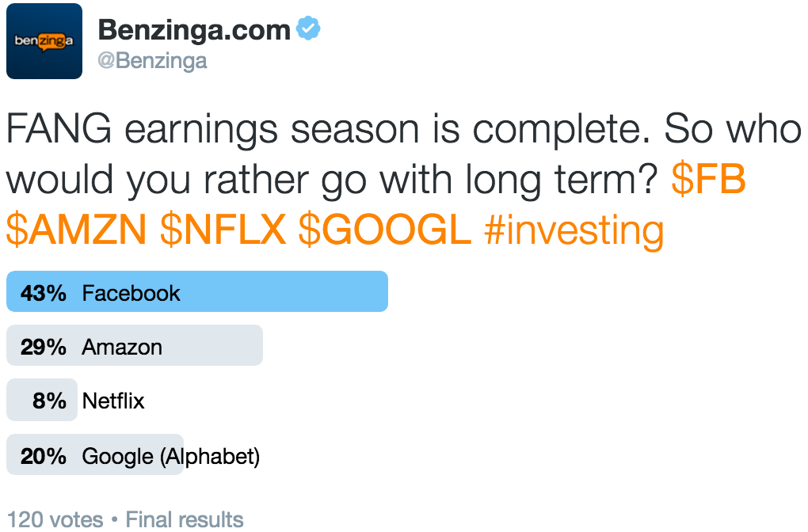Open the $NFLX cashtag link

click(x=223, y=230)
